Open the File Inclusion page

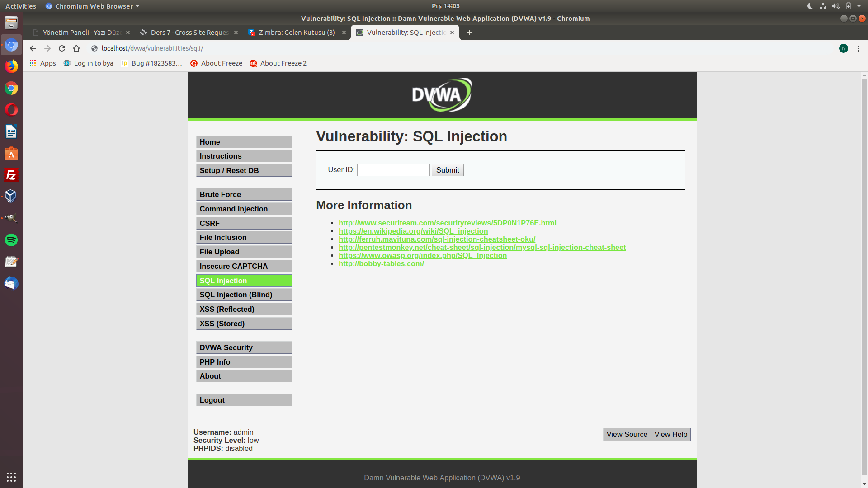pyautogui.click(x=244, y=237)
